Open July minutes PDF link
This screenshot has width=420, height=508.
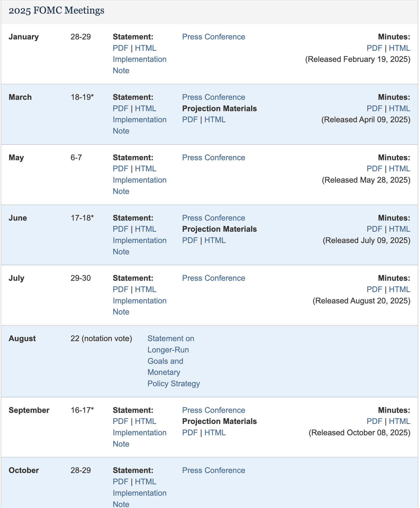[x=374, y=289]
